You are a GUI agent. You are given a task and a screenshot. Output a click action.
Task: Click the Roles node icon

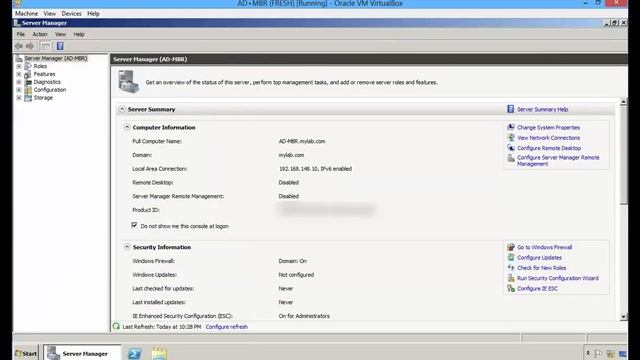28,66
